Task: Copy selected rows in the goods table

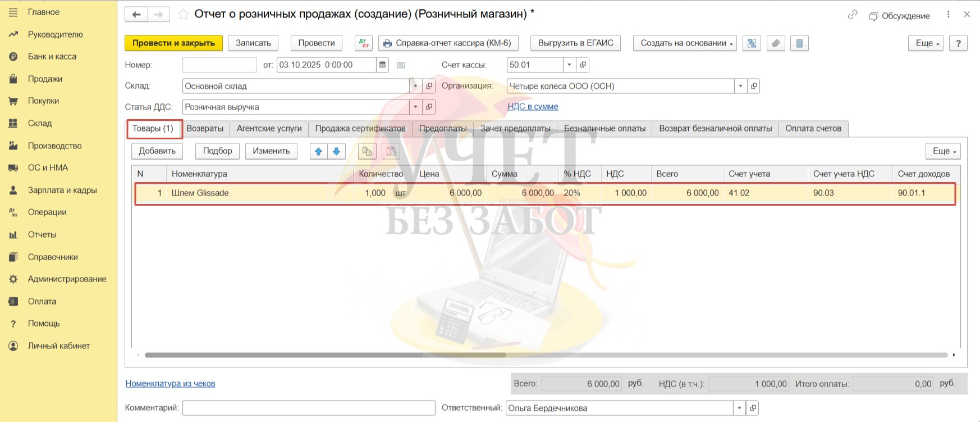Action: (x=367, y=151)
